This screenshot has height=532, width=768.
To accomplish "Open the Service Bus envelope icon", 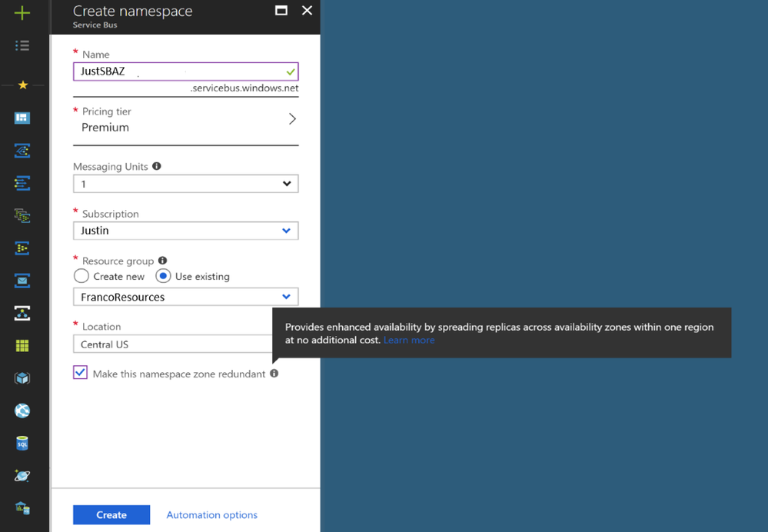I will pyautogui.click(x=22, y=281).
